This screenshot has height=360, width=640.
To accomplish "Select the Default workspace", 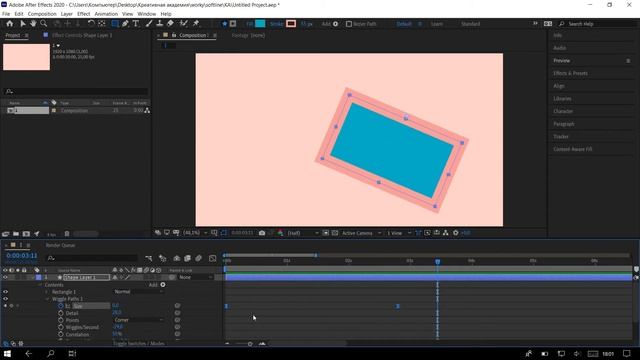I will coord(404,24).
